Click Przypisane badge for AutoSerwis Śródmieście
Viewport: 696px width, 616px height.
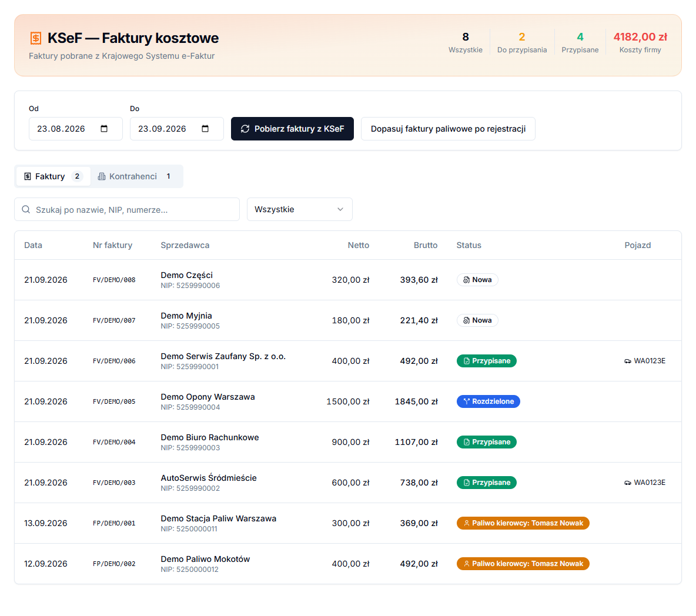[x=487, y=483]
